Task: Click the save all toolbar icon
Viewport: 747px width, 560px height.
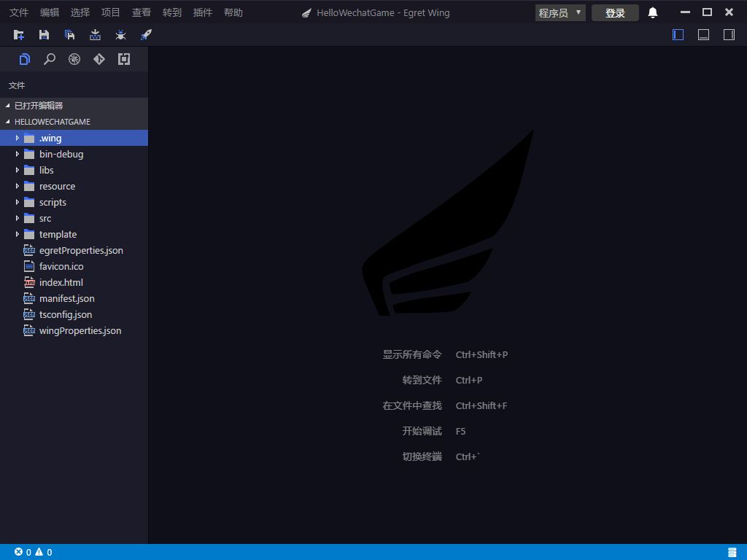Action: pos(69,35)
